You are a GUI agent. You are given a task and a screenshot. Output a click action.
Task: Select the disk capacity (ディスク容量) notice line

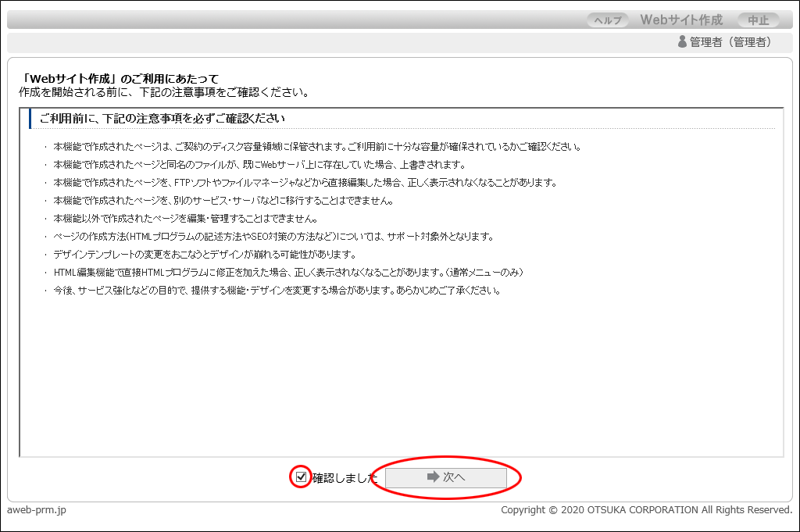pyautogui.click(x=316, y=147)
